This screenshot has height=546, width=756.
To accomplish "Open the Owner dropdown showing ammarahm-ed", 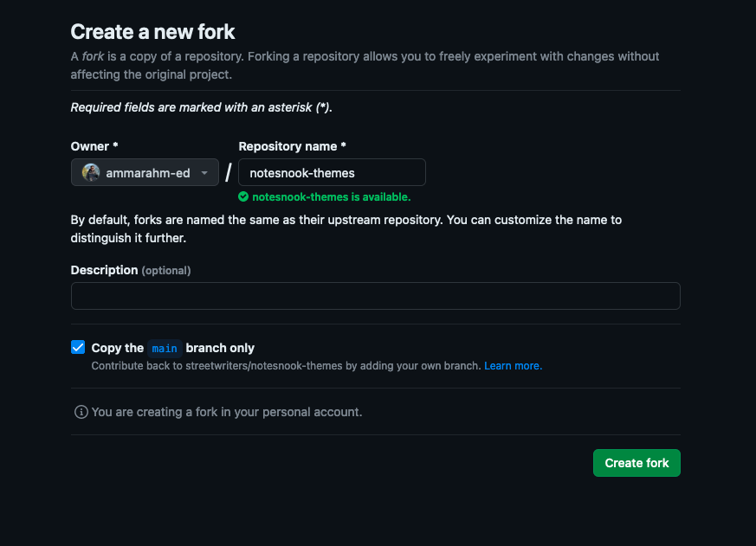I will point(145,172).
